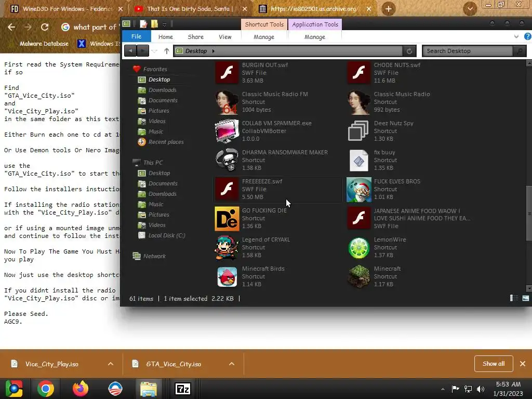
Task: Select Classic Music Radio FM shortcut icon
Action: [x=227, y=102]
